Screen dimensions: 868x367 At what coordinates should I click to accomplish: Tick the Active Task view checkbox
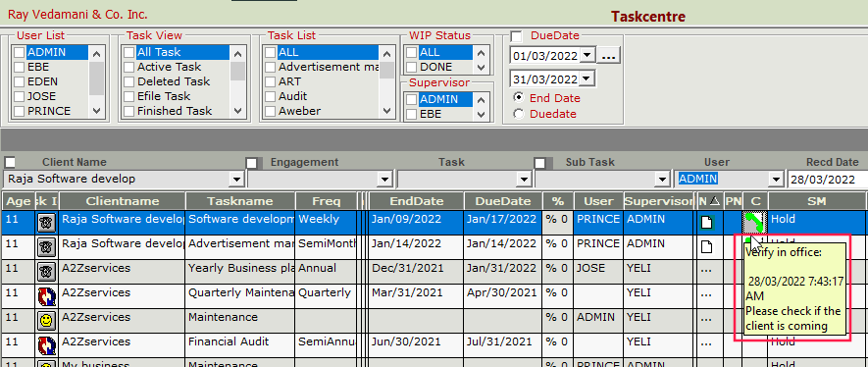tap(129, 67)
